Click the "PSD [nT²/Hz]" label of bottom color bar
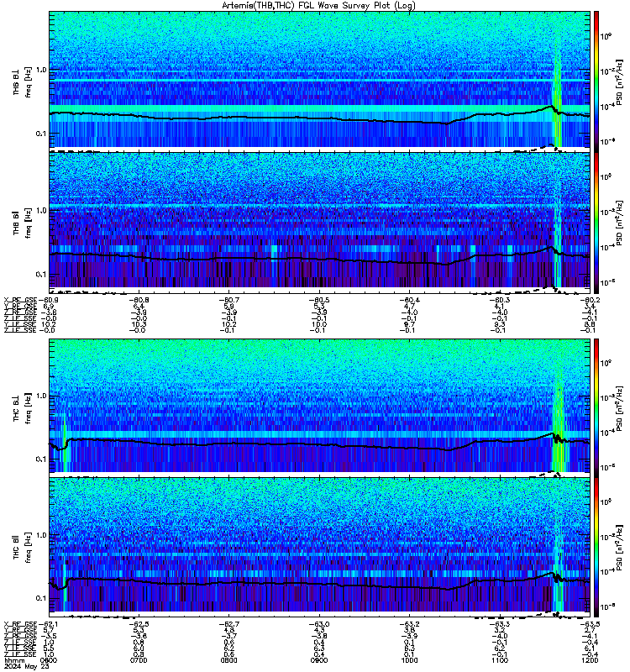The height and width of the screenshot is (672, 630). click(619, 548)
